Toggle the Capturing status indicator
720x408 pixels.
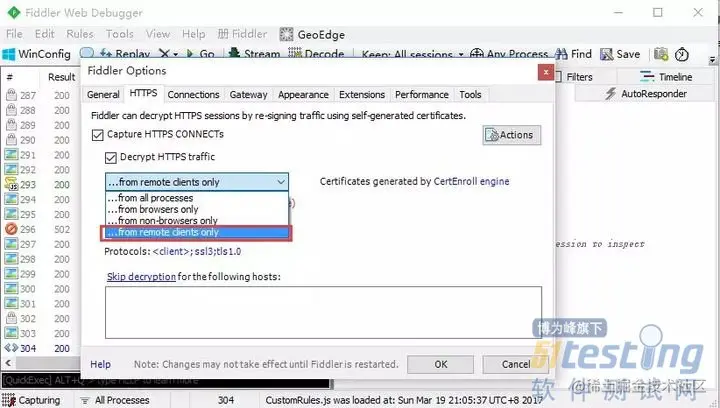tap(31, 400)
